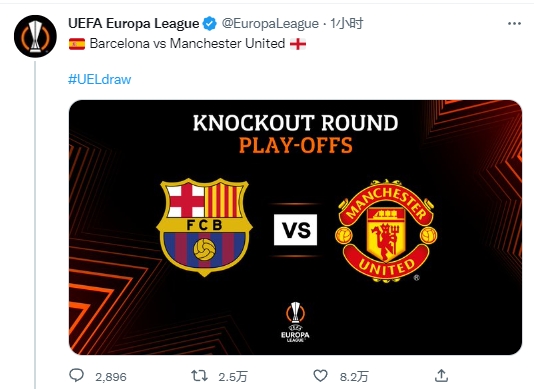534x389 pixels.
Task: Click the UEFA Europa League display name
Action: (x=134, y=24)
